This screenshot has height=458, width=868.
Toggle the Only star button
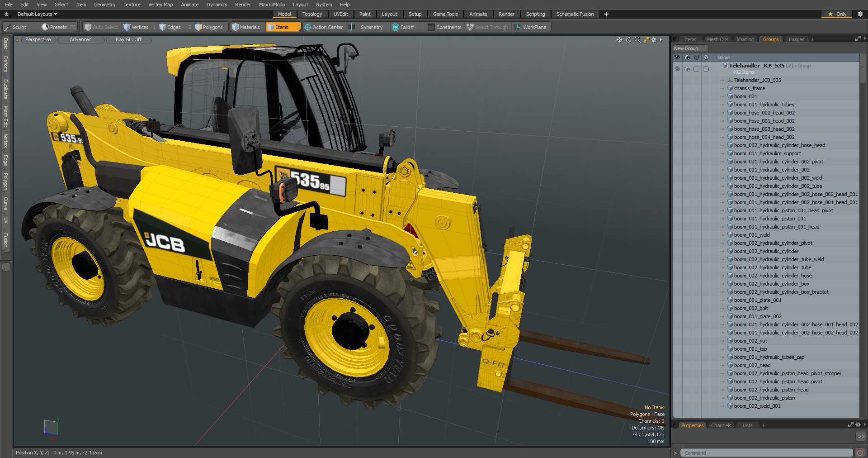[x=837, y=14]
